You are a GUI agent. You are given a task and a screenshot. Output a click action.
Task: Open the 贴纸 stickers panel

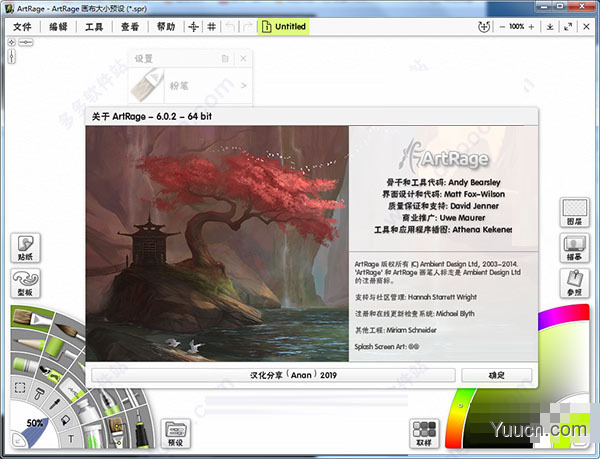click(x=25, y=248)
